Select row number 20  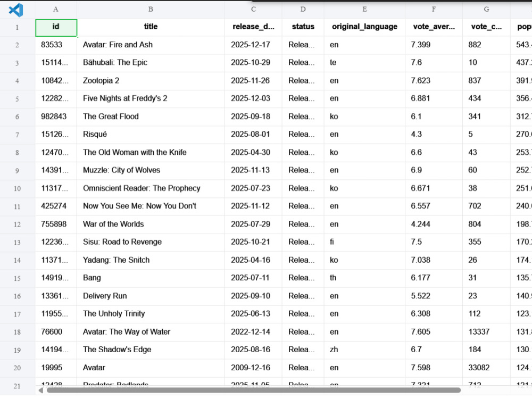[18, 368]
